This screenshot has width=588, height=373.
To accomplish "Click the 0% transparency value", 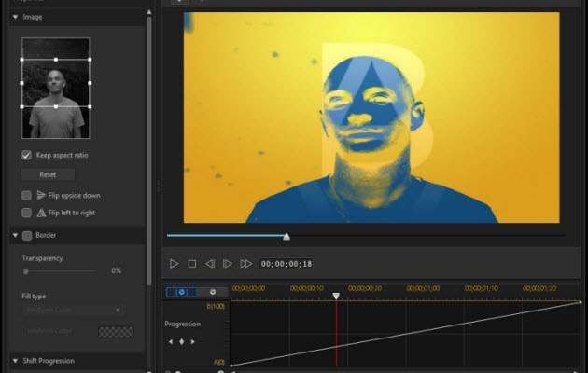I will [x=117, y=270].
